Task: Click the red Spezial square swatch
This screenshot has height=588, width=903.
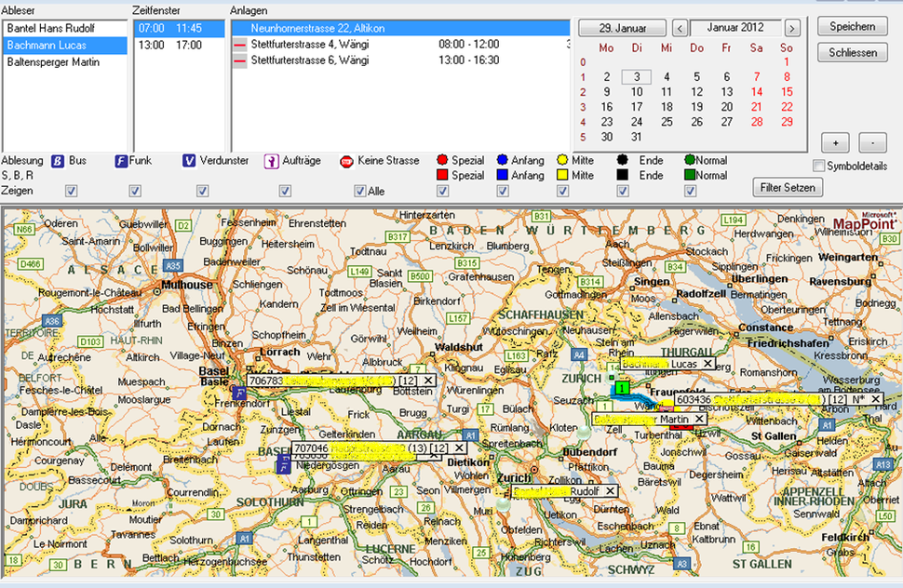Action: click(442, 175)
